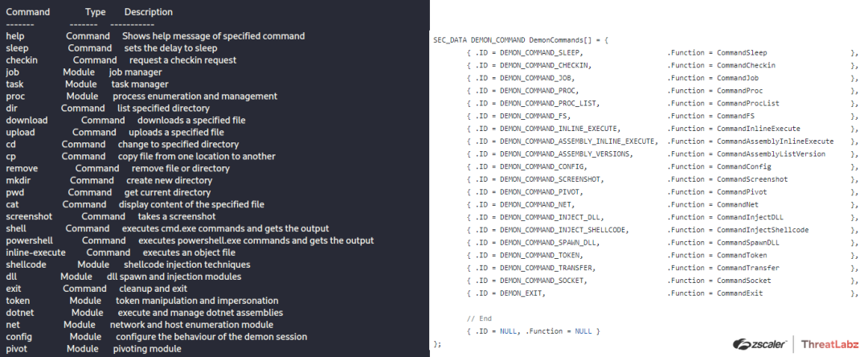Click the 'download' command name

click(x=27, y=120)
